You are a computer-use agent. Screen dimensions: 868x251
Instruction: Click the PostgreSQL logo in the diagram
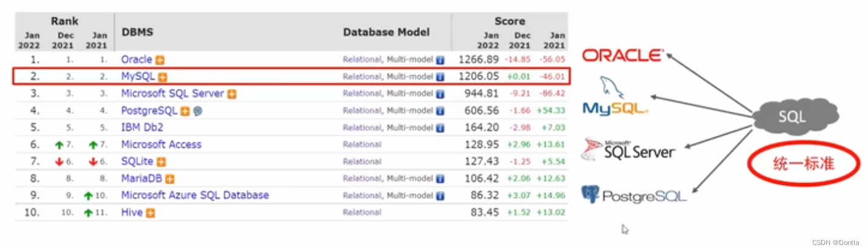[633, 196]
